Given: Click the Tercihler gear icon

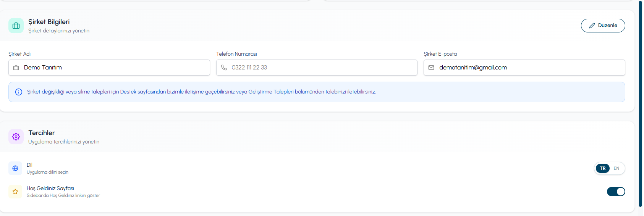Looking at the screenshot, I should click(16, 137).
